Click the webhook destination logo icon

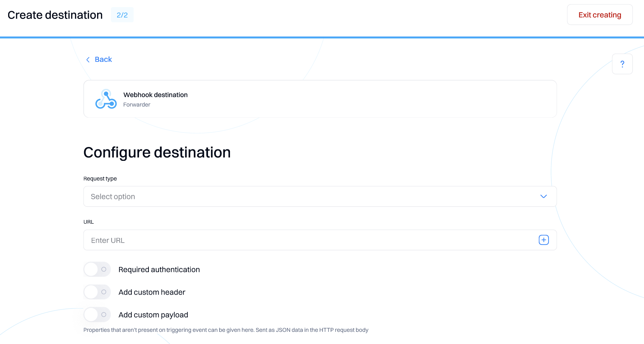coord(106,99)
